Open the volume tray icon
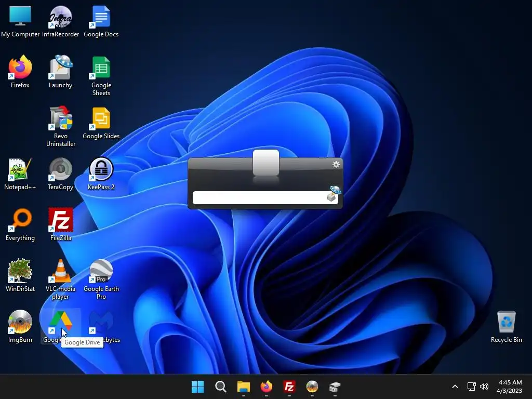 484,387
